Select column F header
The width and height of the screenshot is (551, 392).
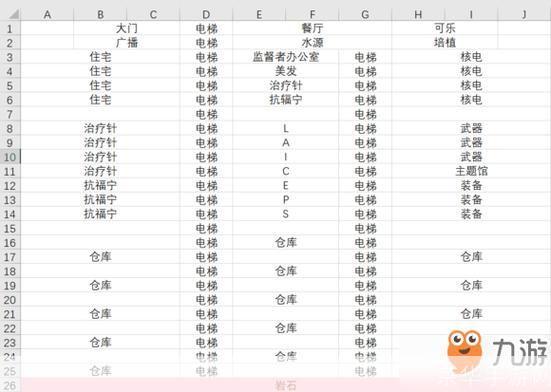tap(312, 14)
